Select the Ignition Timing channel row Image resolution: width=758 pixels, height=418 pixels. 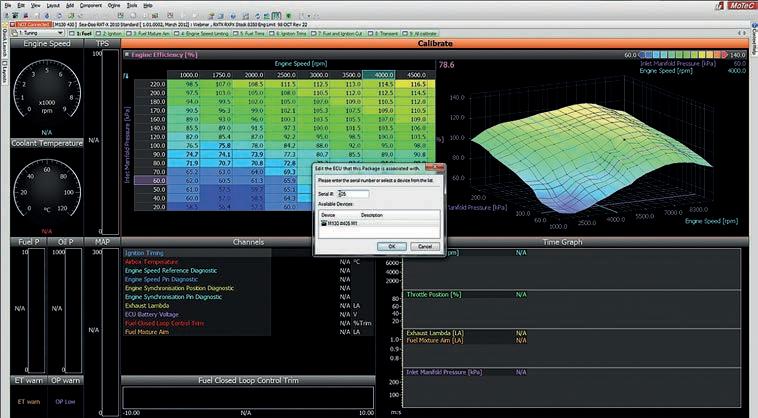pyautogui.click(x=197, y=253)
